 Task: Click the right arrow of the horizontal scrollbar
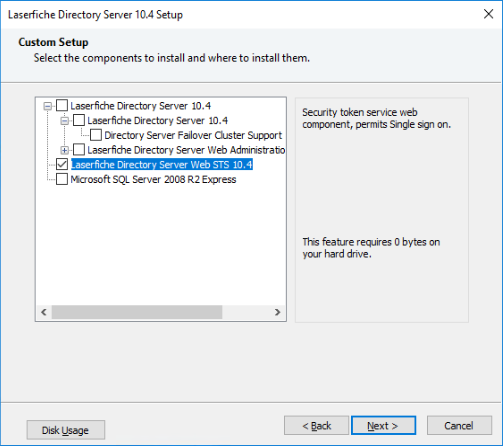tap(277, 312)
